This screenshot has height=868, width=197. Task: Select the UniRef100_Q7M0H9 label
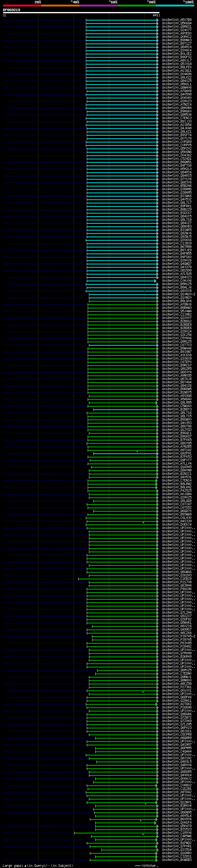[176, 653]
